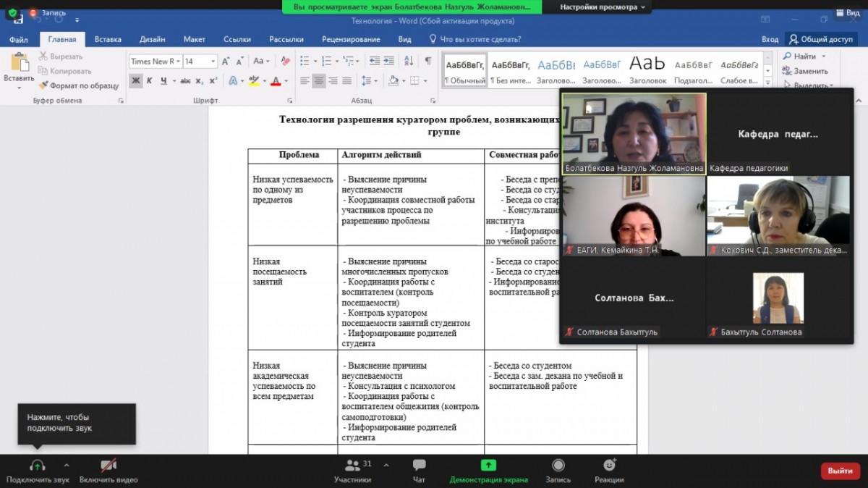Turn on video (Включить видео)
Image resolution: width=868 pixels, height=488 pixels.
pyautogui.click(x=109, y=469)
